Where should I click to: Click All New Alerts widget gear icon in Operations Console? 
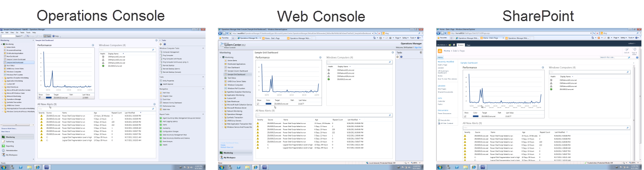point(154,104)
